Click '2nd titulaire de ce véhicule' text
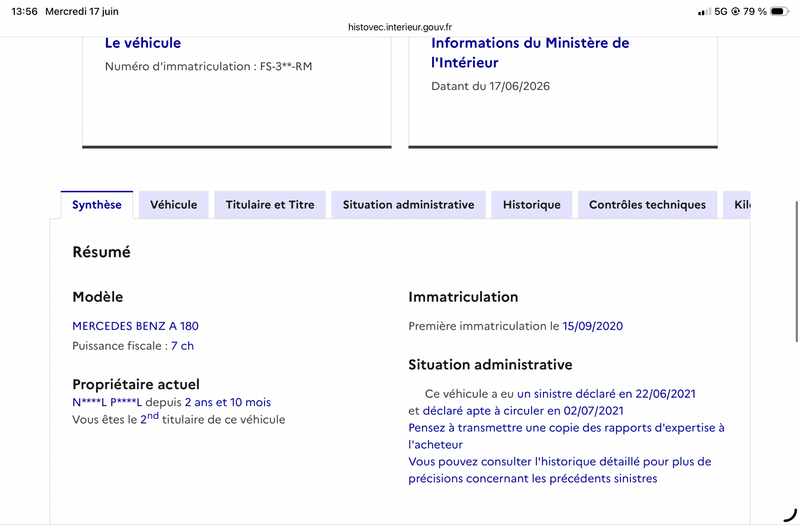This screenshot has height=525, width=800. [x=213, y=419]
